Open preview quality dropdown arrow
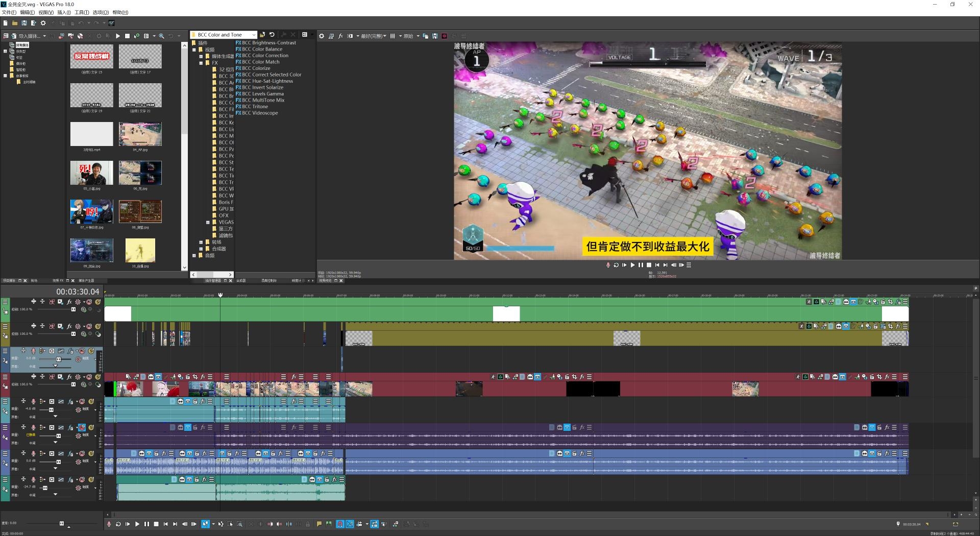The height and width of the screenshot is (536, 980). tap(385, 36)
